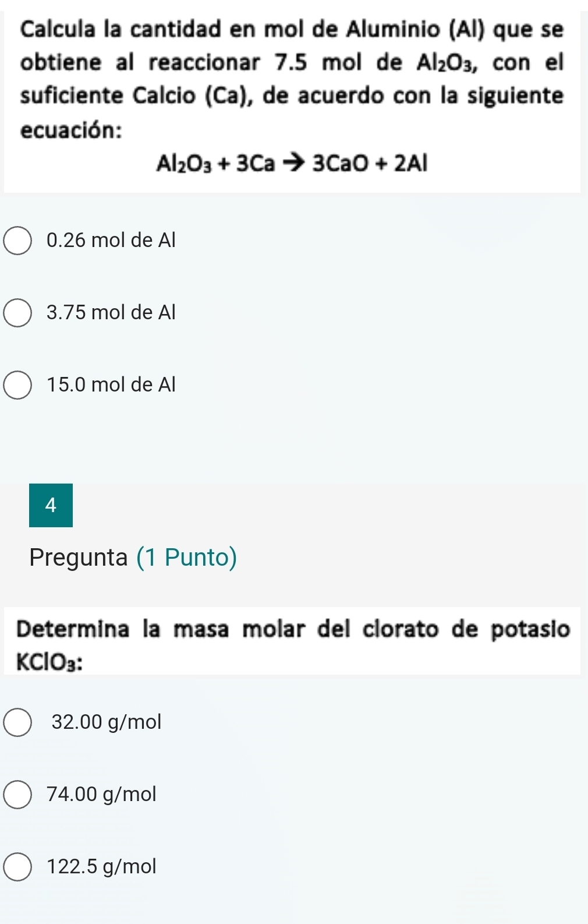Click the '(1 Punto)' points label
This screenshot has width=588, height=924.
pyautogui.click(x=187, y=558)
